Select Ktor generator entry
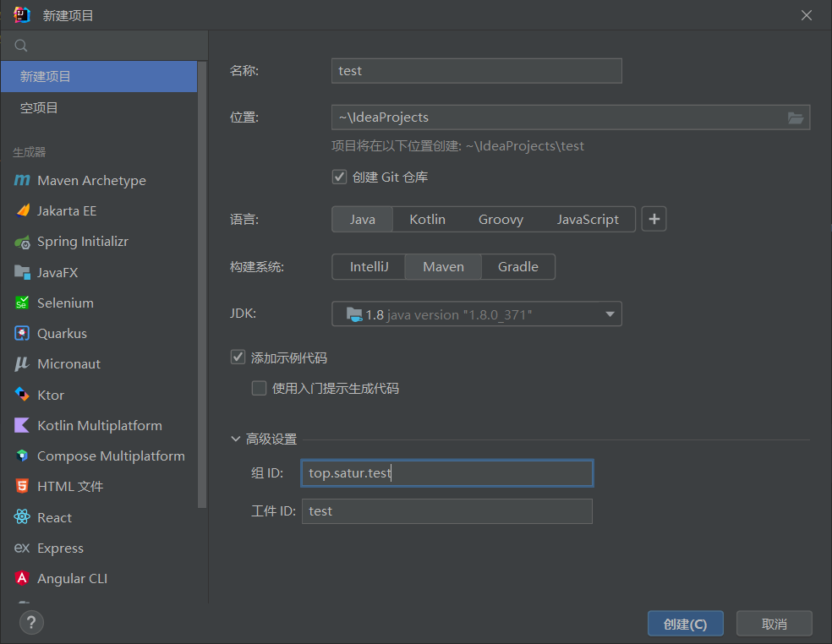Viewport: 832px width, 644px height. click(x=99, y=395)
